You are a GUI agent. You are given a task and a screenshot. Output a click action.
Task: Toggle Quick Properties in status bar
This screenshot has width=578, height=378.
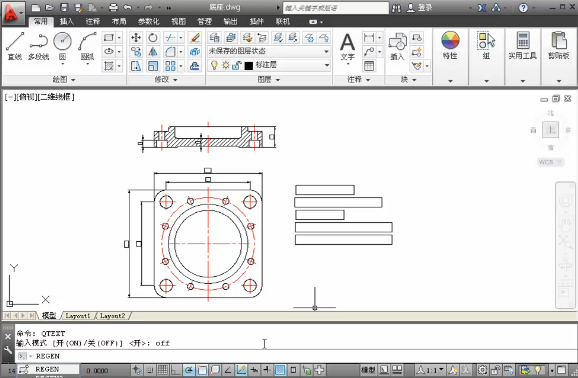pos(293,370)
